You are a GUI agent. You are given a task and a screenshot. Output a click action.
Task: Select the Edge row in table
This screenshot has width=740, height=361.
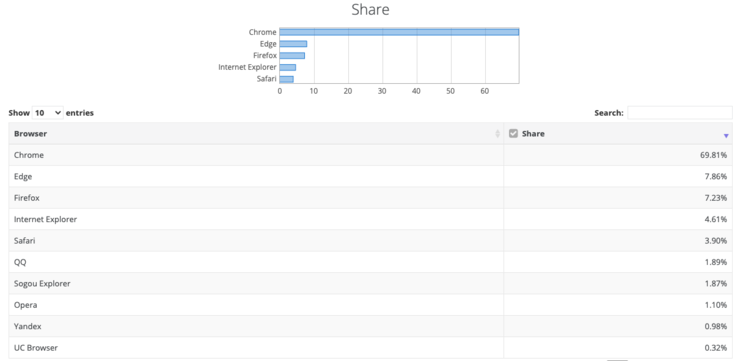370,176
